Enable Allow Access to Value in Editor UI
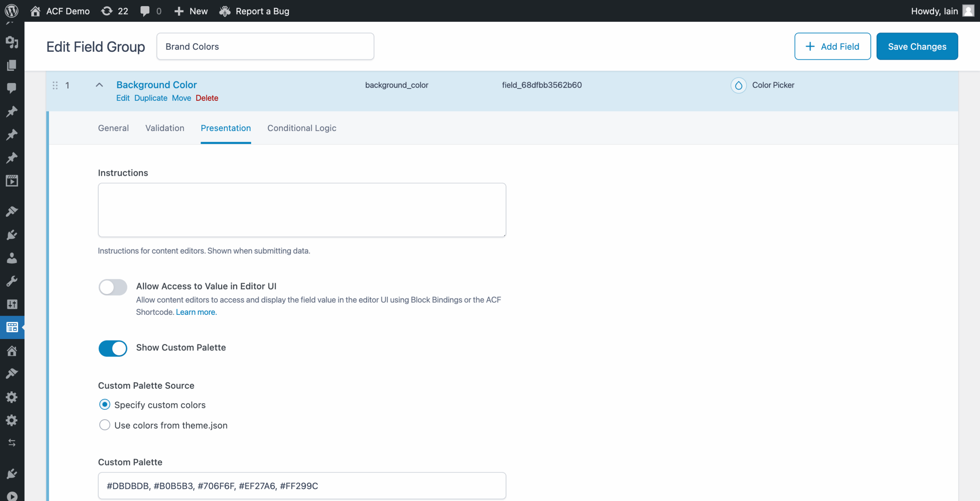The height and width of the screenshot is (501, 980). pyautogui.click(x=113, y=287)
